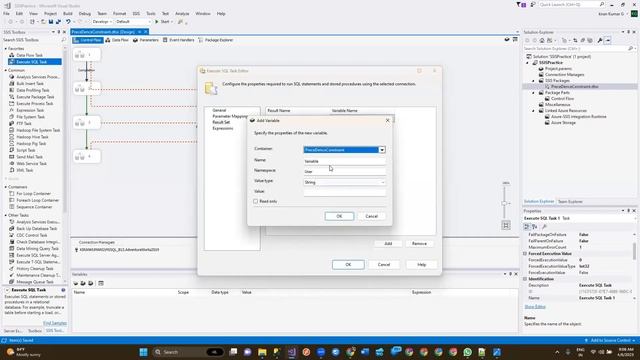Click Cancel in the Add Variable dialog
The image size is (640, 360).
pyautogui.click(x=371, y=216)
